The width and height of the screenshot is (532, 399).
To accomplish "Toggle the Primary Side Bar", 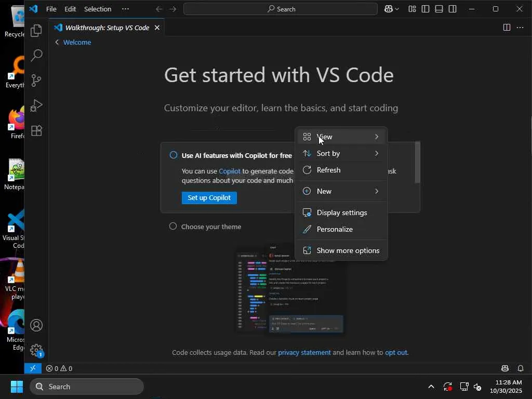I will point(425,9).
